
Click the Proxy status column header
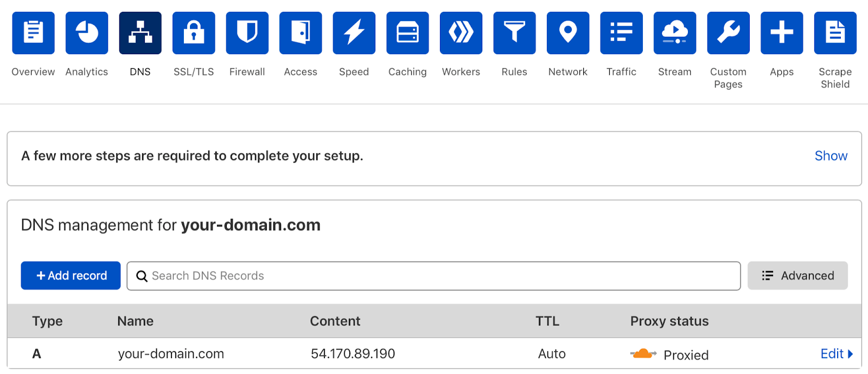point(669,321)
